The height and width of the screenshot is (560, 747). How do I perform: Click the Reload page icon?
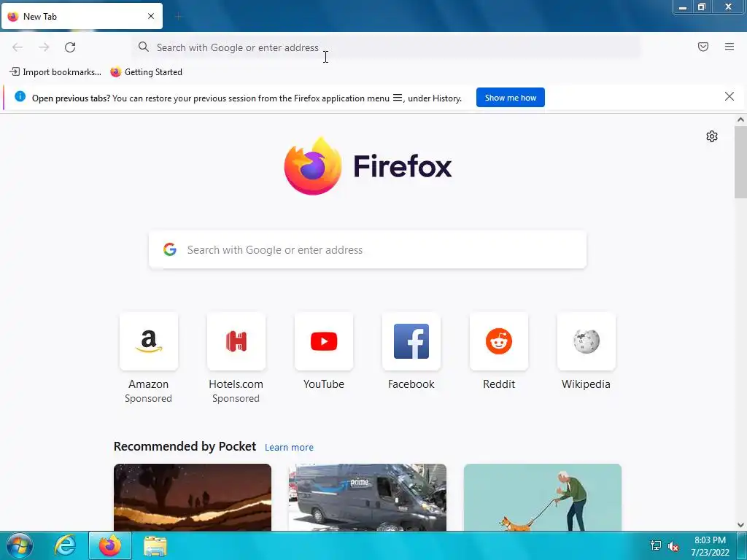point(70,47)
